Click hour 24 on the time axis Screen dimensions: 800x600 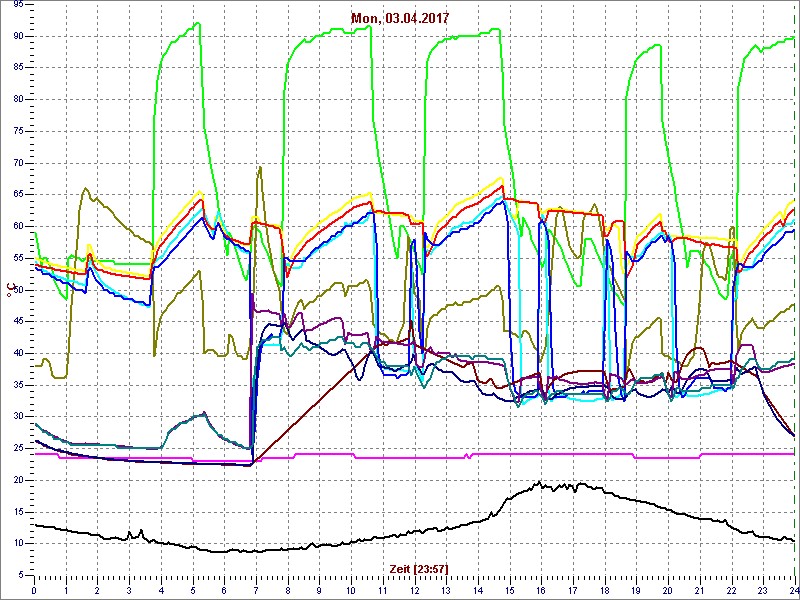tap(794, 591)
